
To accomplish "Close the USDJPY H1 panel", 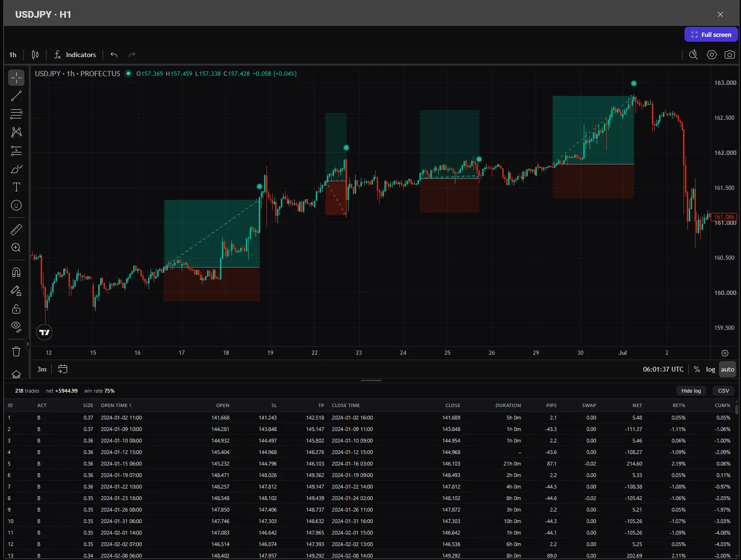I will coord(720,14).
